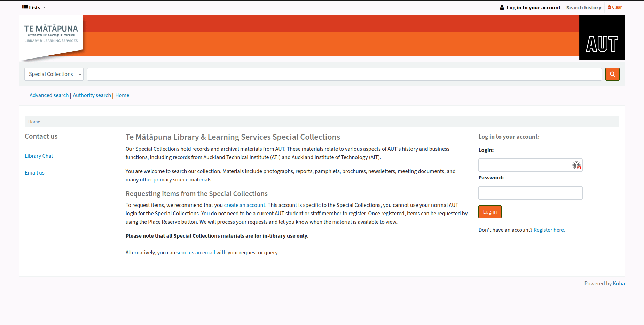Click the bold in-library use only notice

217,236
